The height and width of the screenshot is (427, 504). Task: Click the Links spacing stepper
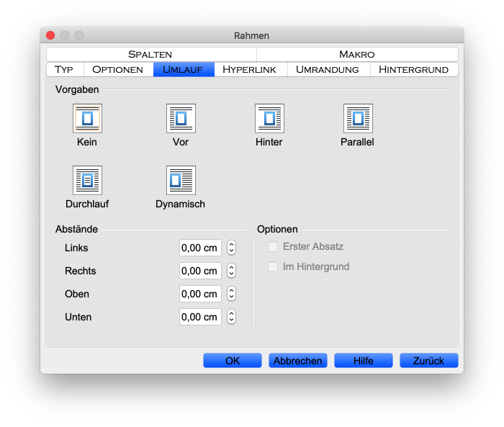[x=231, y=248]
